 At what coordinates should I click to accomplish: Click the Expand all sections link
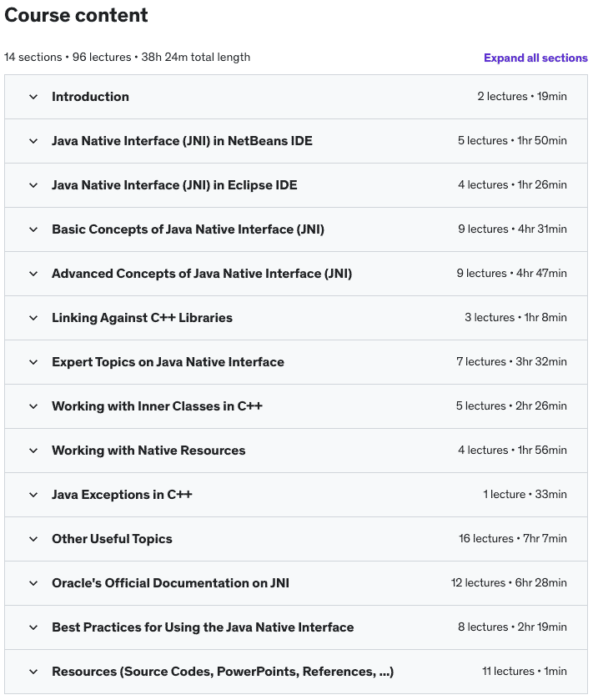tap(535, 58)
